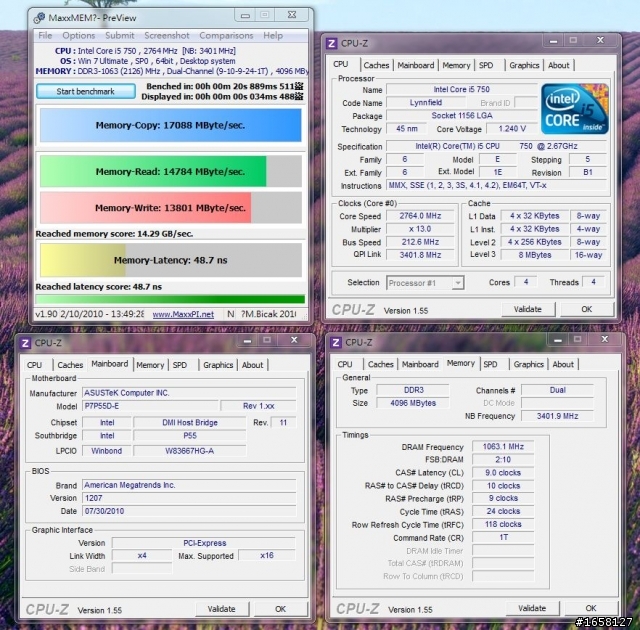The width and height of the screenshot is (640, 630).
Task: Open the File menu in MaxxMEM
Action: coord(45,35)
